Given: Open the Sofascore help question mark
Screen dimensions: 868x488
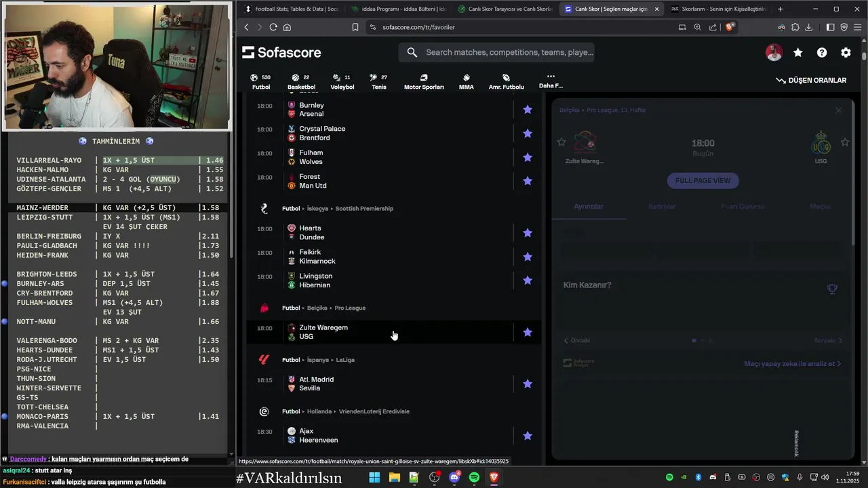Looking at the screenshot, I should point(822,52).
